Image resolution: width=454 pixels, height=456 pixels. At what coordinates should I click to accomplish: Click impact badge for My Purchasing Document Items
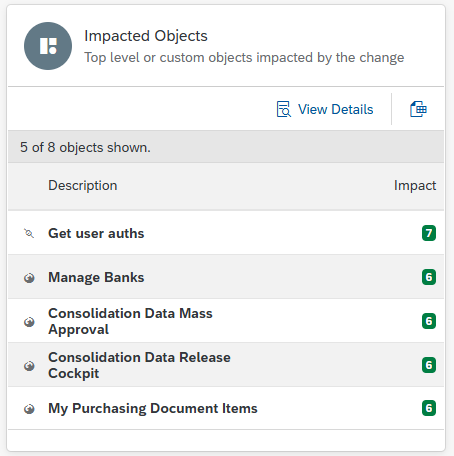pyautogui.click(x=429, y=408)
